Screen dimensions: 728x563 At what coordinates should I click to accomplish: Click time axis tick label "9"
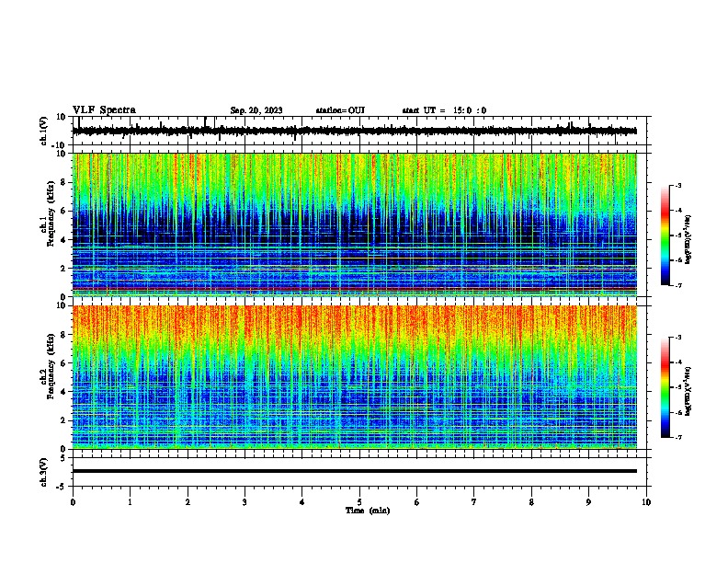(x=588, y=502)
